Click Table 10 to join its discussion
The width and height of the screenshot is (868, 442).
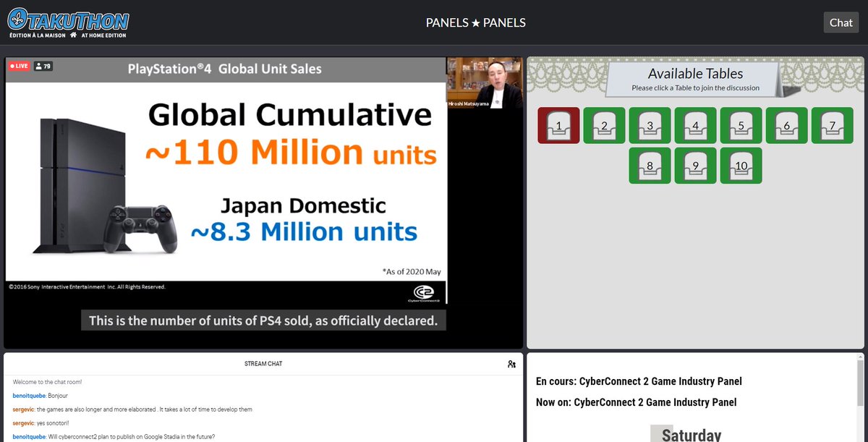pyautogui.click(x=741, y=166)
